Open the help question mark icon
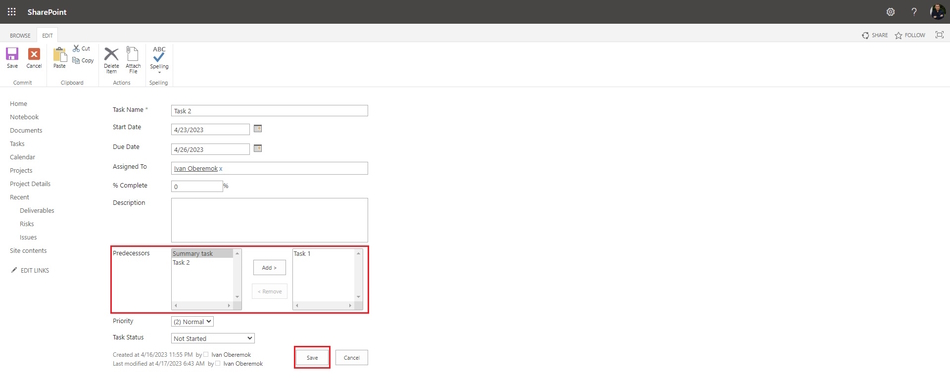Viewport: 950px width, 381px height. (914, 12)
